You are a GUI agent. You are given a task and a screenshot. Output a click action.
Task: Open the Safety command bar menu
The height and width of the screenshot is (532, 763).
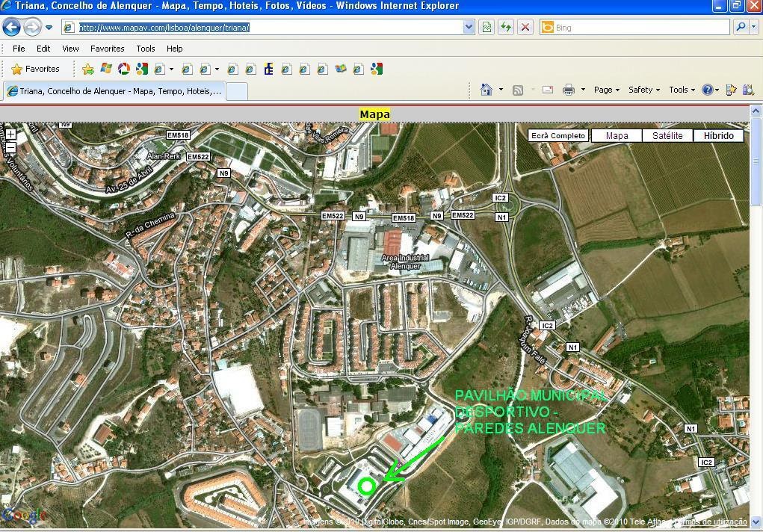tap(644, 90)
